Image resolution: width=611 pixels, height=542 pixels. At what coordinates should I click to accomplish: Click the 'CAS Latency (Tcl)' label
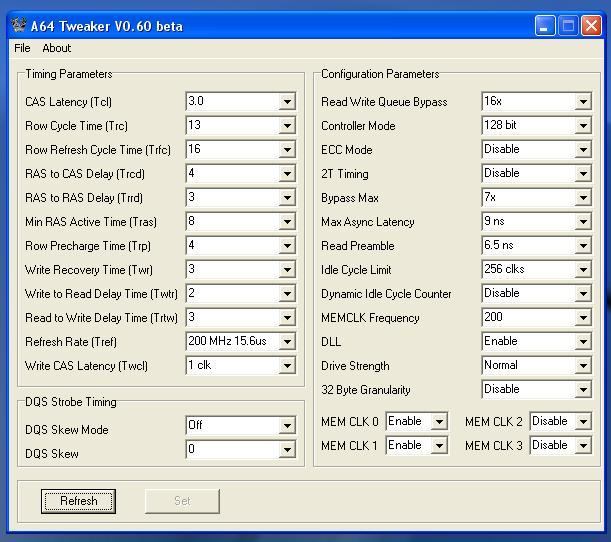point(68,102)
